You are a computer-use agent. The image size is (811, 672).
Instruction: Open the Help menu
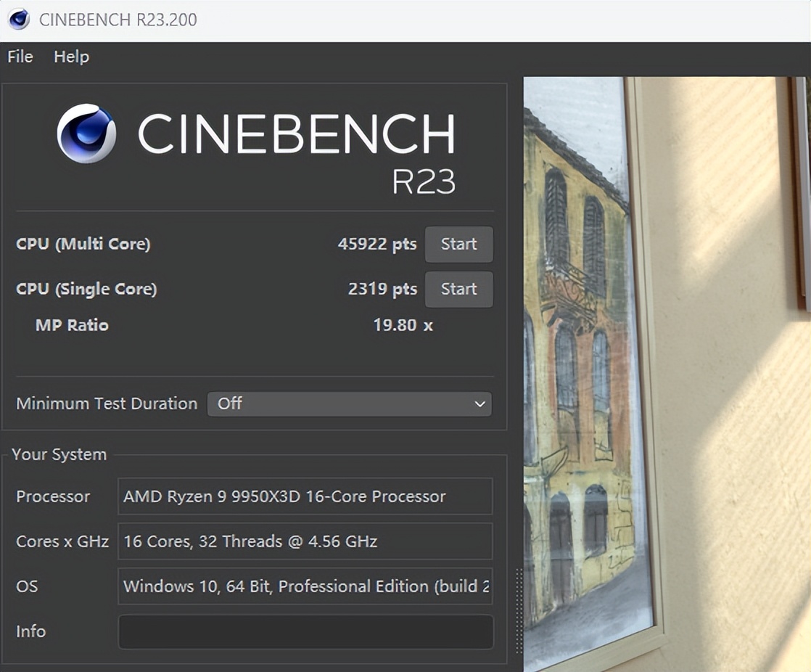tap(71, 57)
